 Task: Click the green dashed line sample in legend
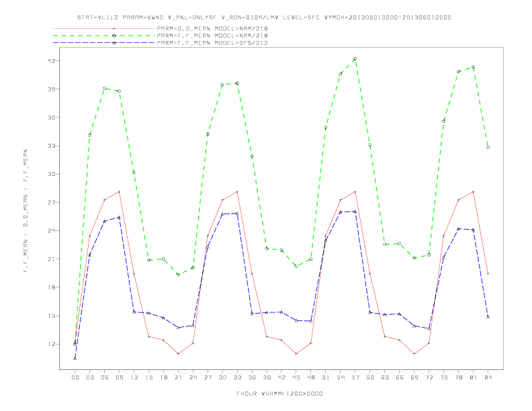click(x=104, y=36)
